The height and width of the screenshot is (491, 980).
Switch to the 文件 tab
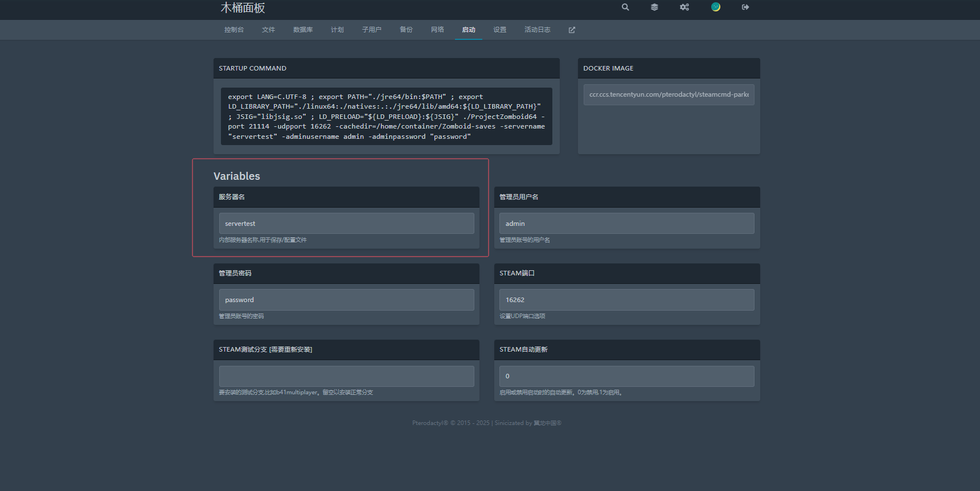268,30
